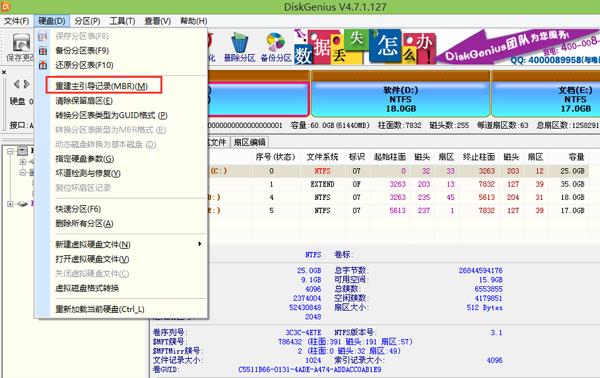Click the volume serial number 3C3C-4E7E
The height and width of the screenshot is (378, 600).
pos(303,332)
